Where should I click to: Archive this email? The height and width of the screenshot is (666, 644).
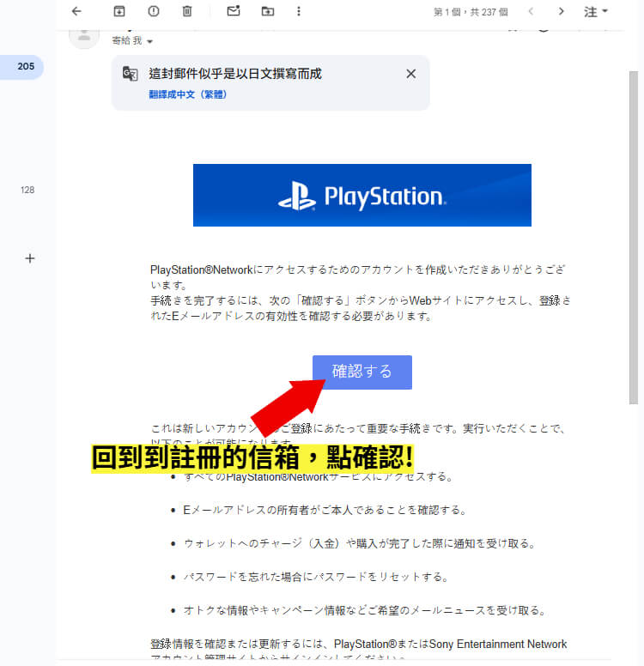119,11
